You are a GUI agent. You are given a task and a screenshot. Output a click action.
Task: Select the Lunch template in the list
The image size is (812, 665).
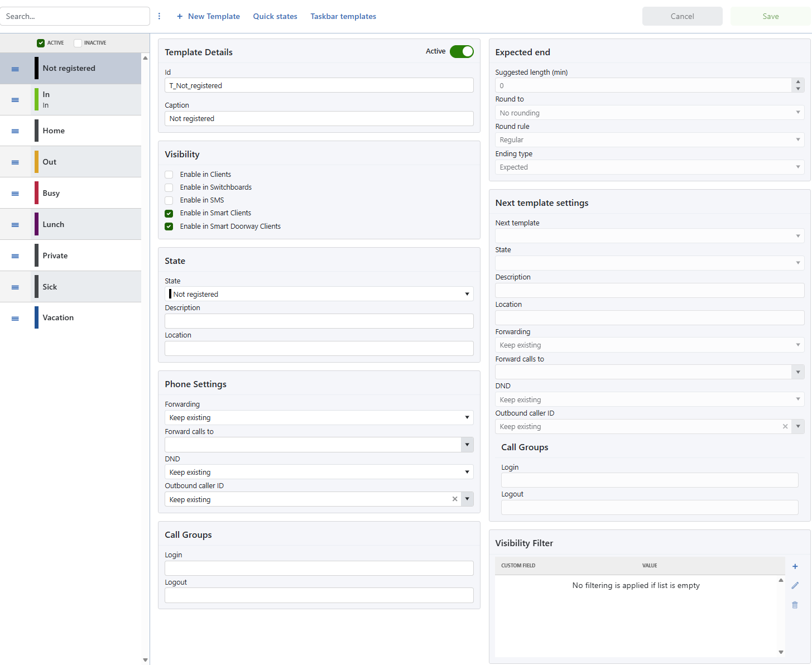click(70, 224)
